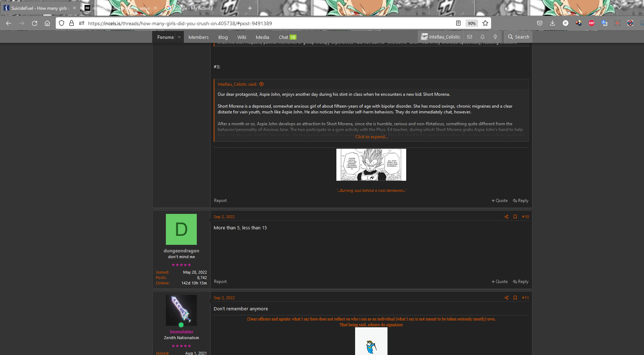Go to browser home page
Image resolution: width=644 pixels, height=355 pixels.
(x=47, y=23)
